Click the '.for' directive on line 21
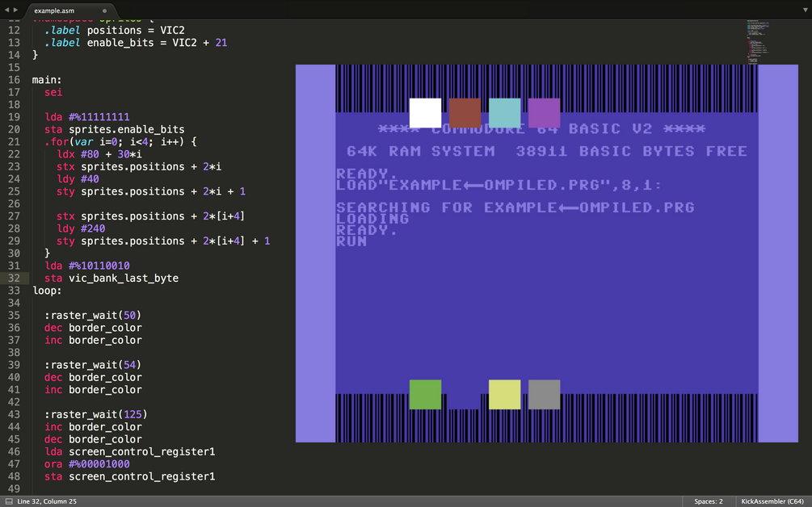This screenshot has height=507, width=812. point(57,142)
